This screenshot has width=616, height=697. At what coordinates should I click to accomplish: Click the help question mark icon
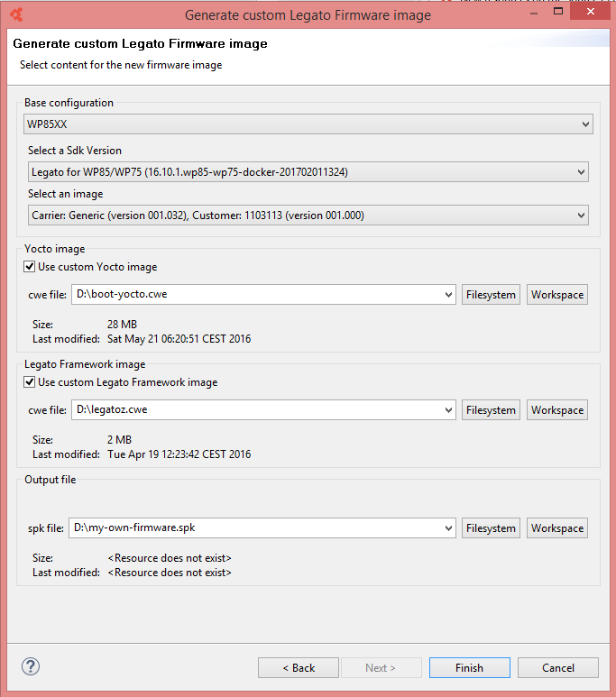(x=31, y=666)
